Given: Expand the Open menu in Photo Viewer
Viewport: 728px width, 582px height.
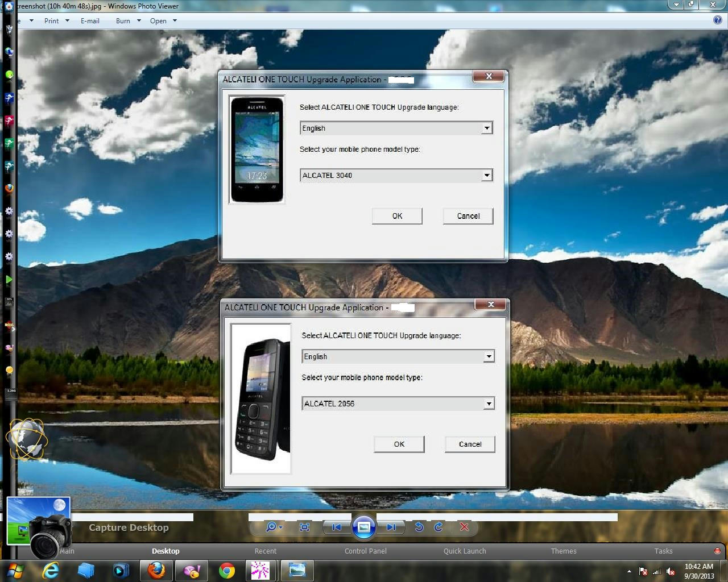Looking at the screenshot, I should click(x=163, y=20).
